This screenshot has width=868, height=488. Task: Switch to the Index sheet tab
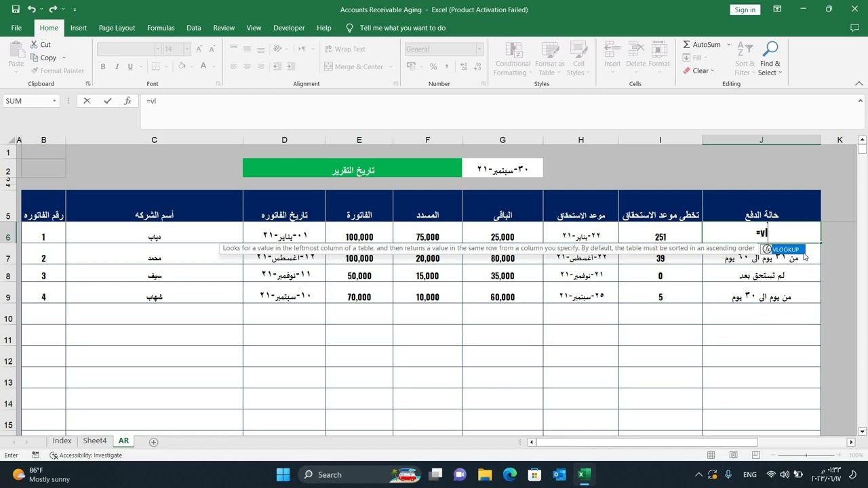click(62, 441)
